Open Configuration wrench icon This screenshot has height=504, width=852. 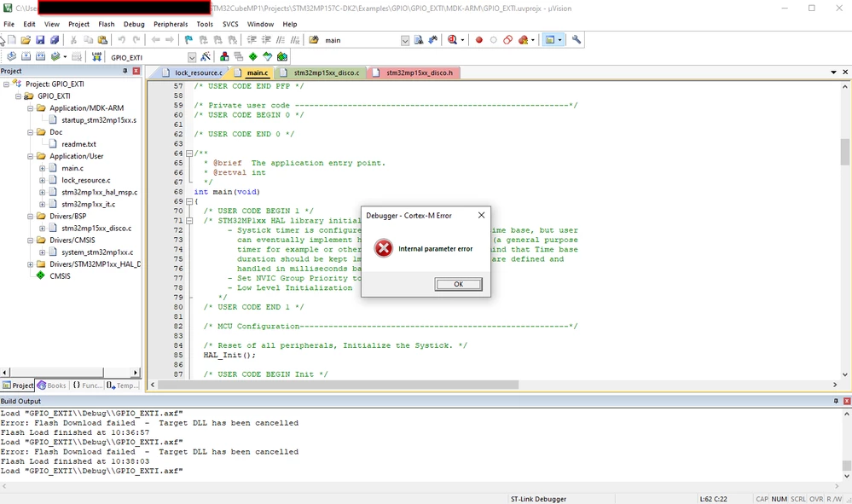[x=577, y=39]
